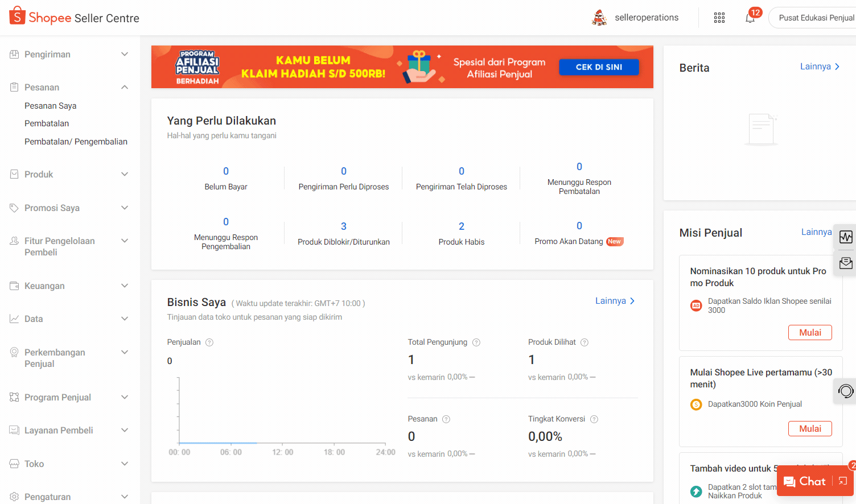Open the notifications bell icon
Image resolution: width=856 pixels, height=504 pixels.
click(x=750, y=18)
